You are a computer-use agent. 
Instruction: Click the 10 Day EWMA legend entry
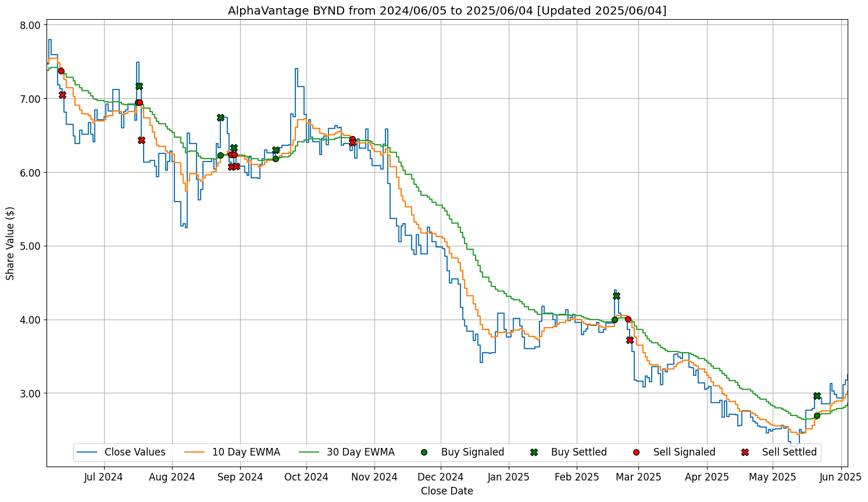click(232, 452)
